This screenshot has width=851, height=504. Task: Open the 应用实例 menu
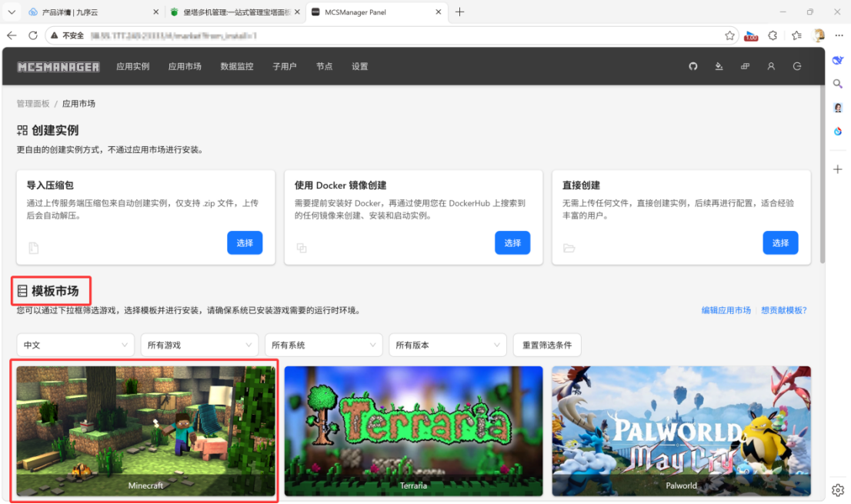coord(133,66)
